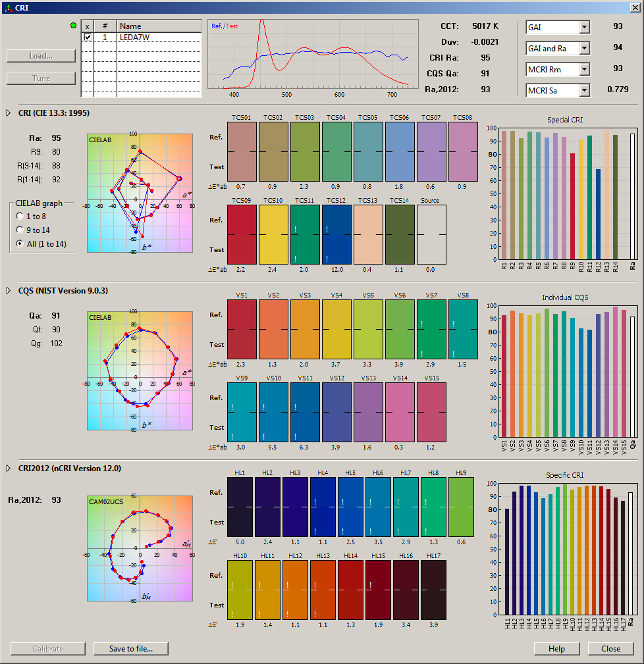Select the TCS12 blue color sample
Screen dimensions: 644x664
[x=336, y=234]
